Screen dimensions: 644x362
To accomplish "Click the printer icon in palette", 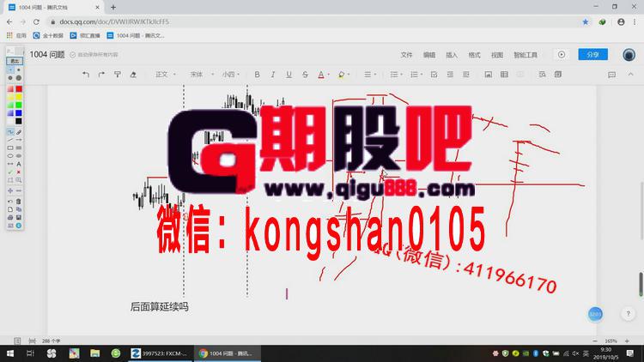I will [x=10, y=218].
